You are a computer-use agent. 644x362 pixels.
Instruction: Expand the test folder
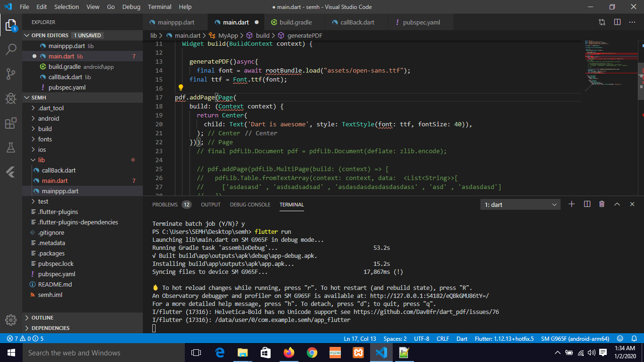point(43,201)
